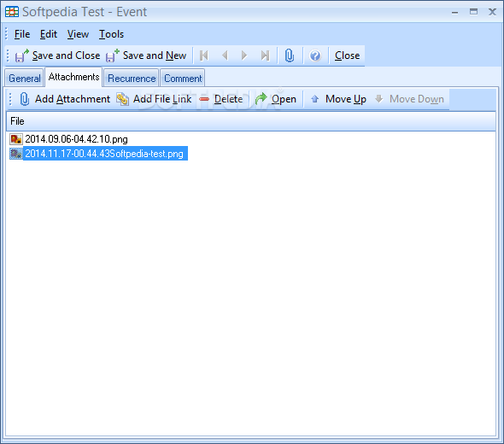Open the Comment tab
Screen dimensions: 504x444
click(x=183, y=78)
